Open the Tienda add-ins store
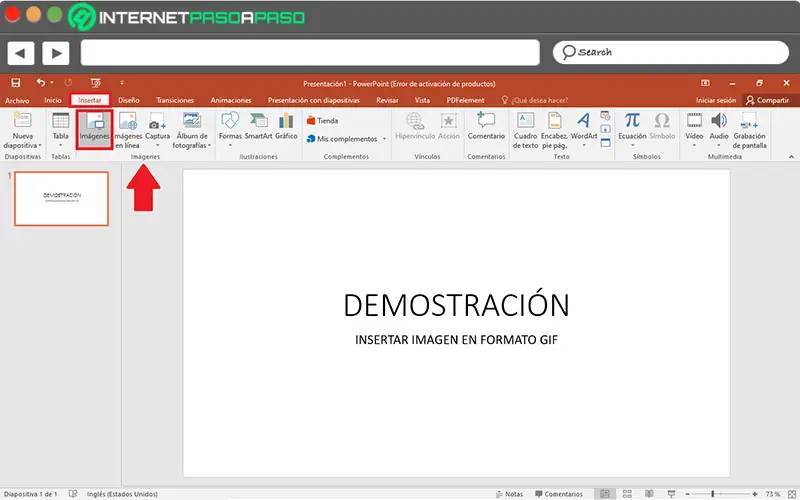This screenshot has height=500, width=800. point(322,120)
